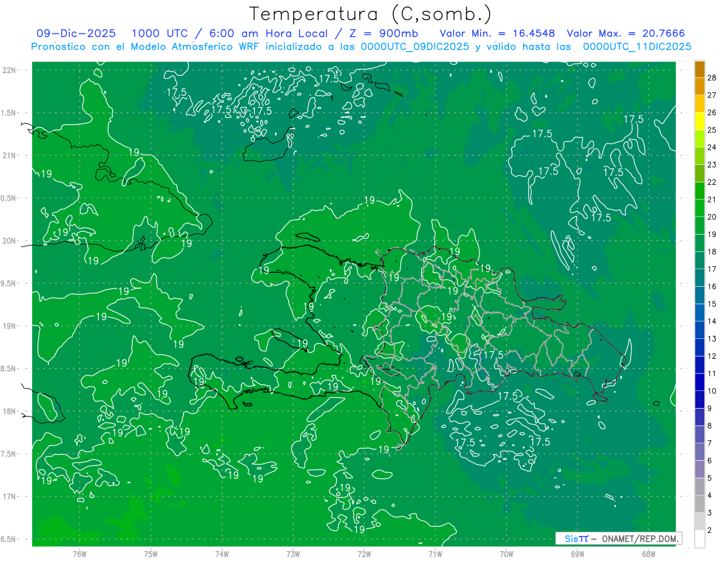Click the "20" value on the color scale

point(712,217)
